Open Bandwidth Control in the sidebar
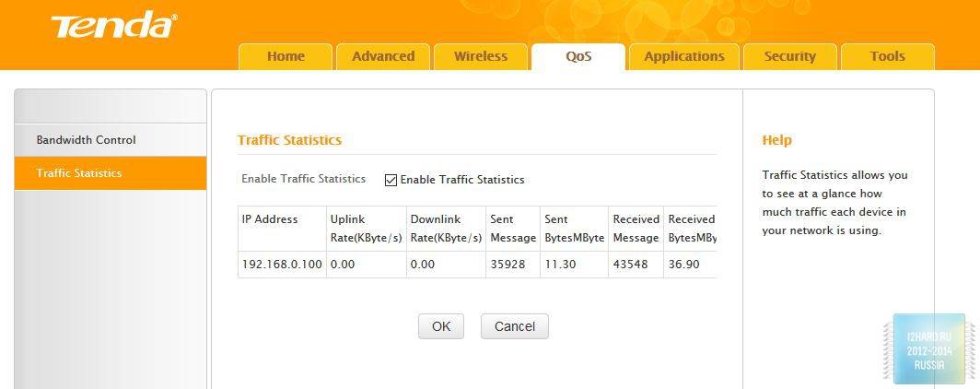Image resolution: width=980 pixels, height=389 pixels. click(86, 140)
